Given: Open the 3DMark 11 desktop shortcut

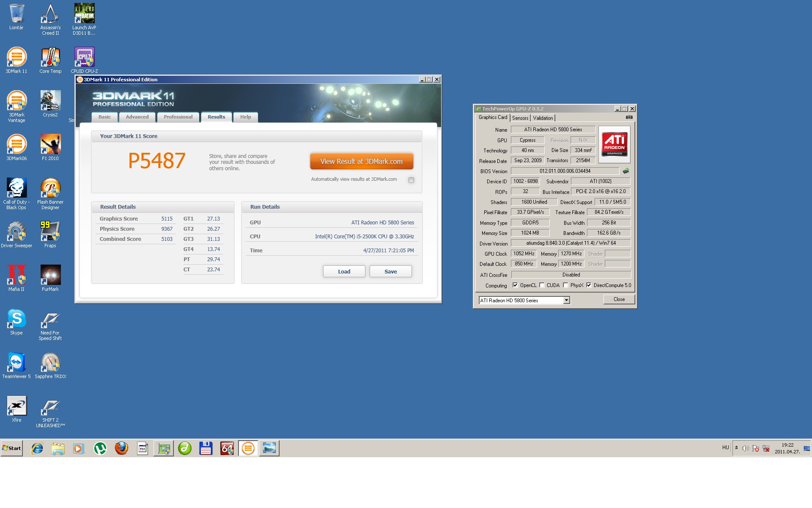Looking at the screenshot, I should (16, 60).
